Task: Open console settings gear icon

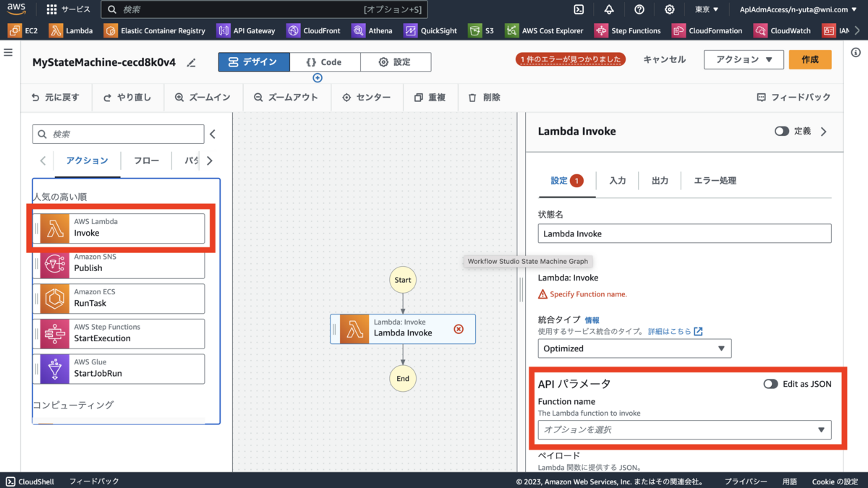Action: point(670,9)
